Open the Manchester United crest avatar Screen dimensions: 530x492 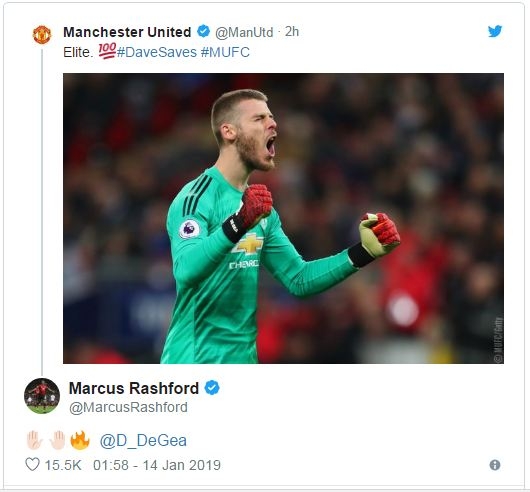42,35
